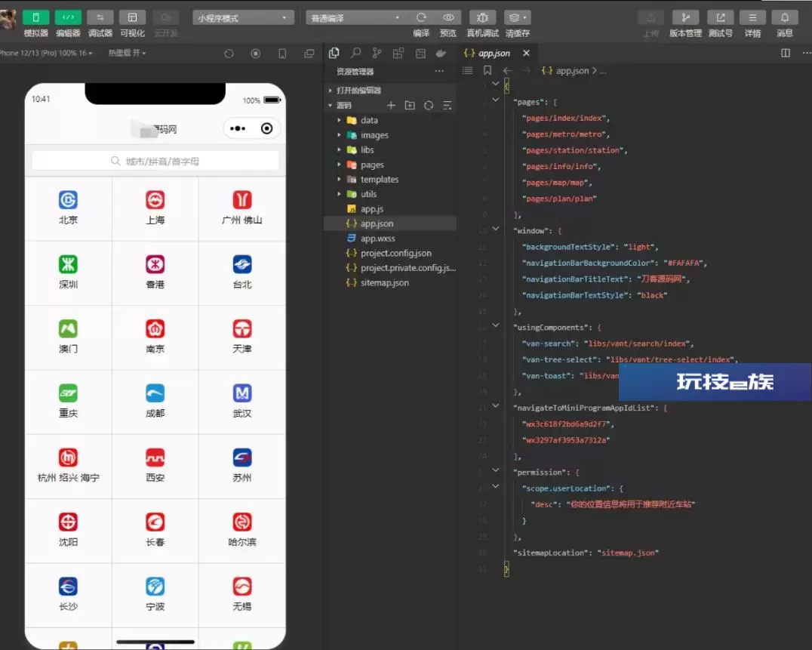
Task: Open the app.js file
Action: click(x=391, y=208)
